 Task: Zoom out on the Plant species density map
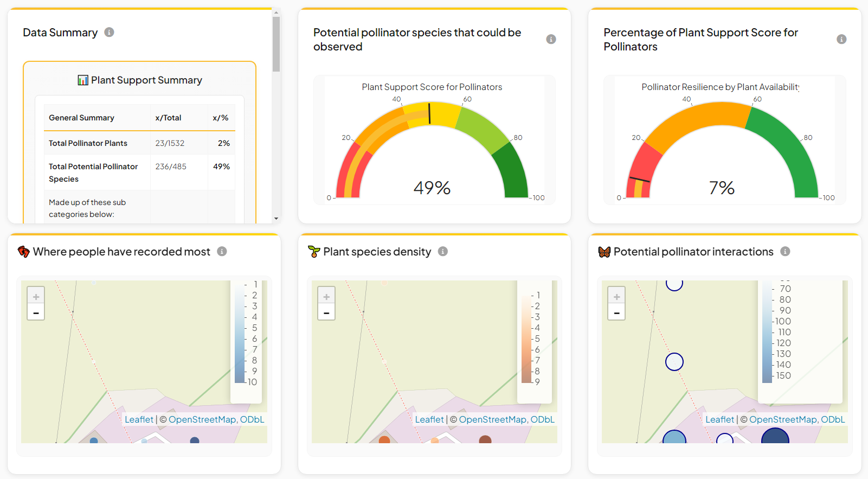coord(326,312)
